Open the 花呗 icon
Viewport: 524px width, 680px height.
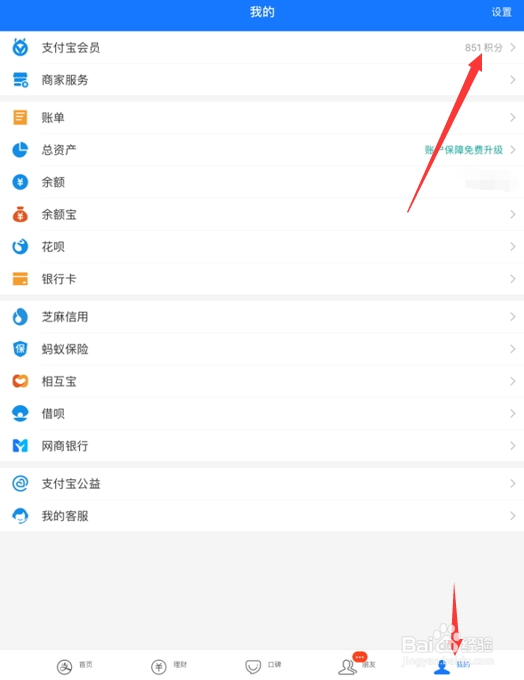pos(20,246)
